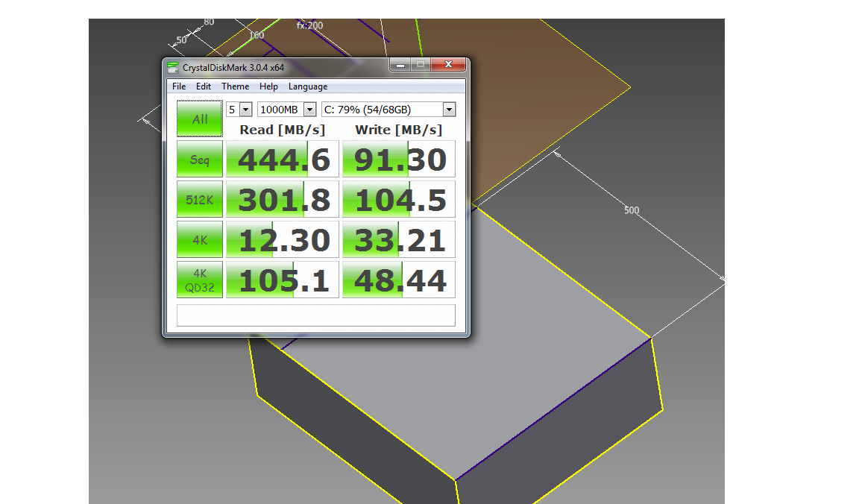Select the Seq read result 444.6
This screenshot has width=859, height=504.
click(x=283, y=160)
